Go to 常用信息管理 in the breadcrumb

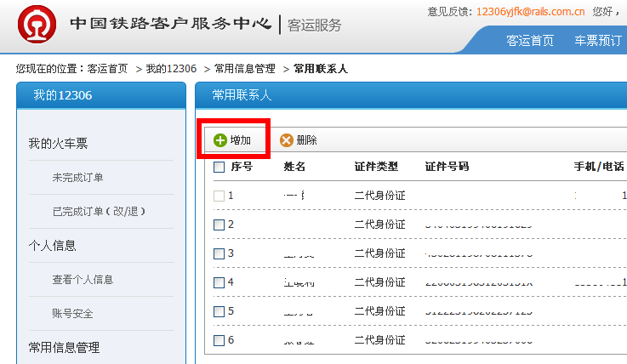point(245,69)
